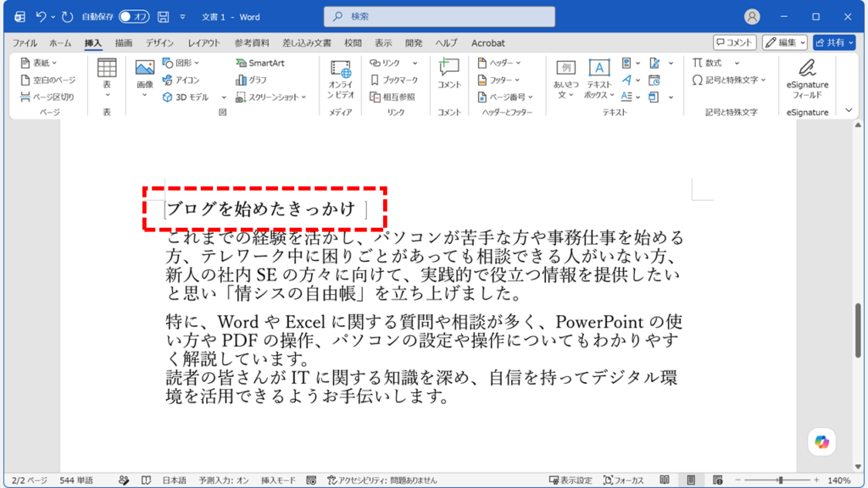Click the 140% zoom level
The image size is (868, 488).
coord(839,480)
